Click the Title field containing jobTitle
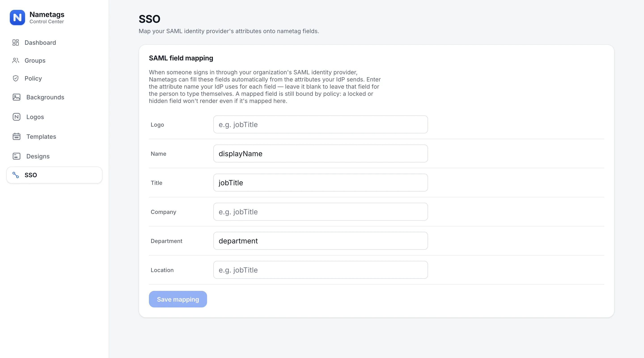This screenshot has width=644, height=358. pyautogui.click(x=320, y=183)
